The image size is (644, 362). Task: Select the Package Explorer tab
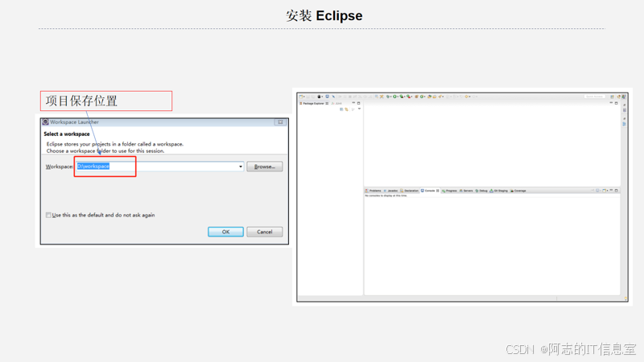tap(314, 104)
